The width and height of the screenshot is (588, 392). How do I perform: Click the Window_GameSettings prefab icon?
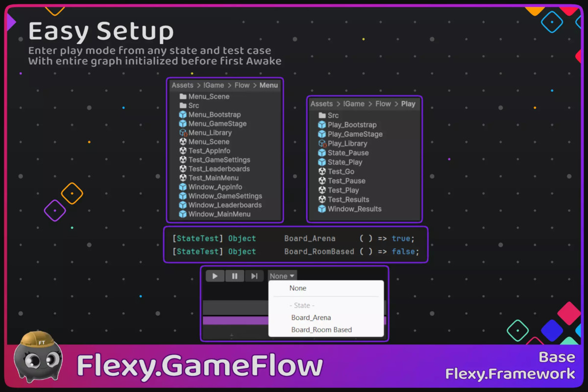click(x=183, y=196)
